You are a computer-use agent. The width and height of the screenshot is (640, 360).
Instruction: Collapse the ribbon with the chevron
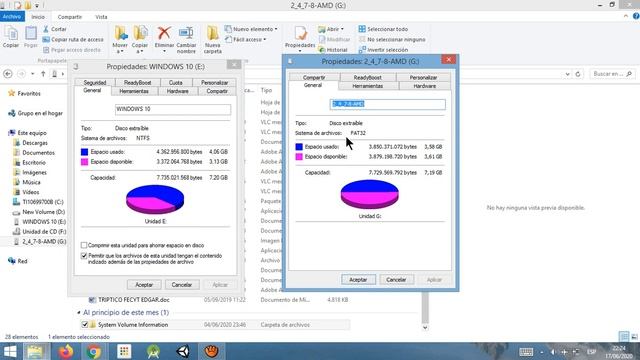626,16
